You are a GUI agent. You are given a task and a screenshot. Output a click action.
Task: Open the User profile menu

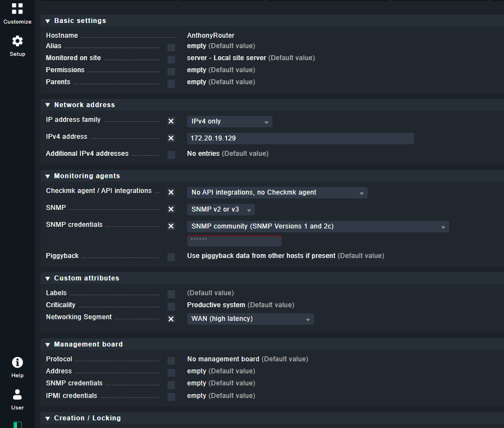click(17, 399)
